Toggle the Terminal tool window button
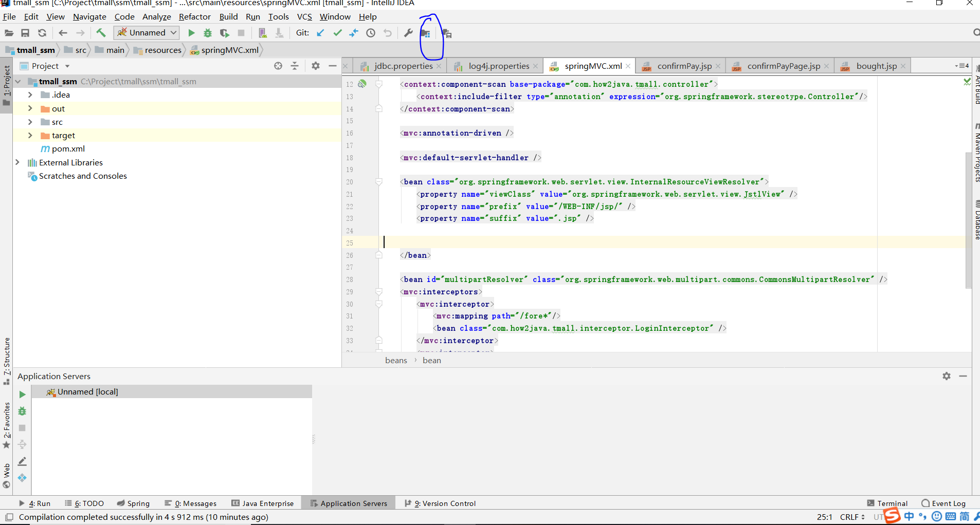The height and width of the screenshot is (525, 980). pyautogui.click(x=887, y=503)
